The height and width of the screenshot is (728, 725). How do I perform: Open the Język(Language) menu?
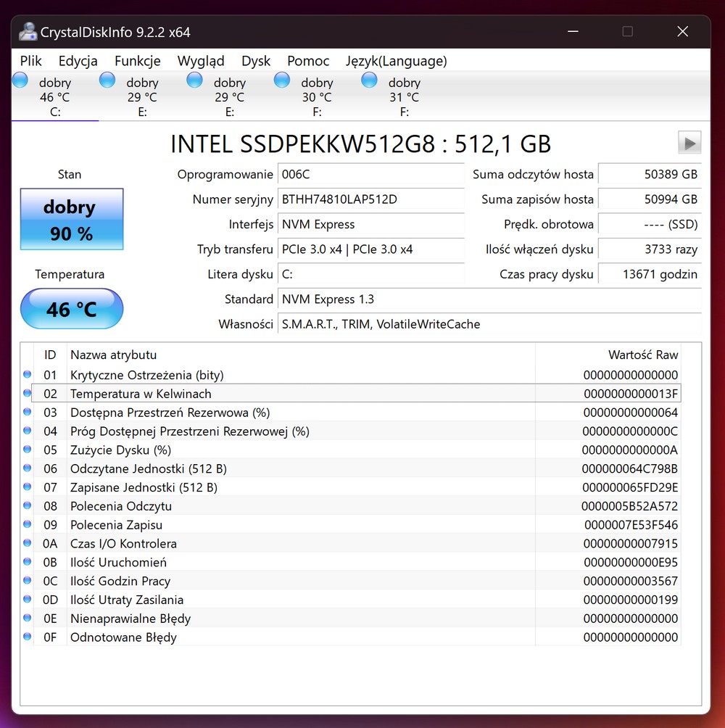point(396,61)
